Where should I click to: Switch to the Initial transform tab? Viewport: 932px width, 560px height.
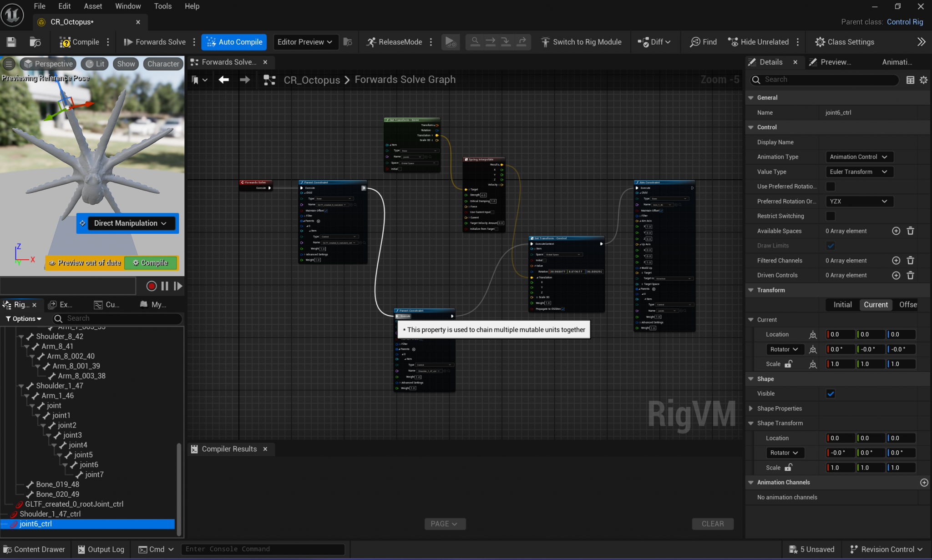(841, 304)
